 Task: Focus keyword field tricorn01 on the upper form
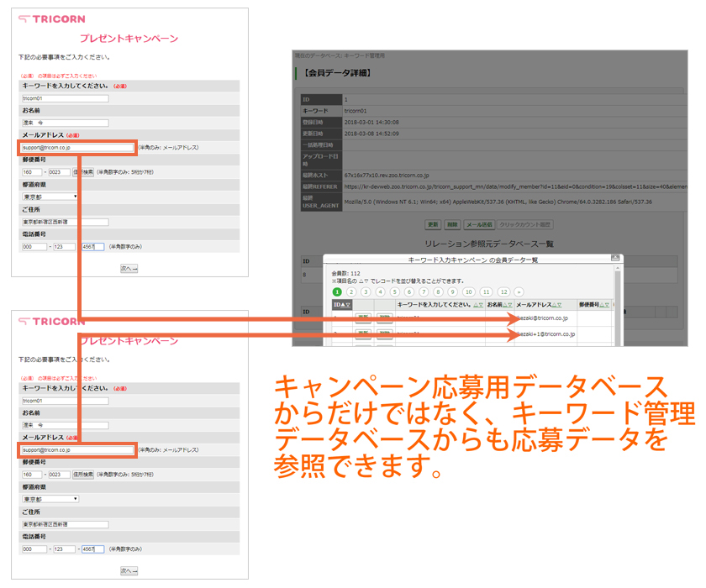pos(66,98)
